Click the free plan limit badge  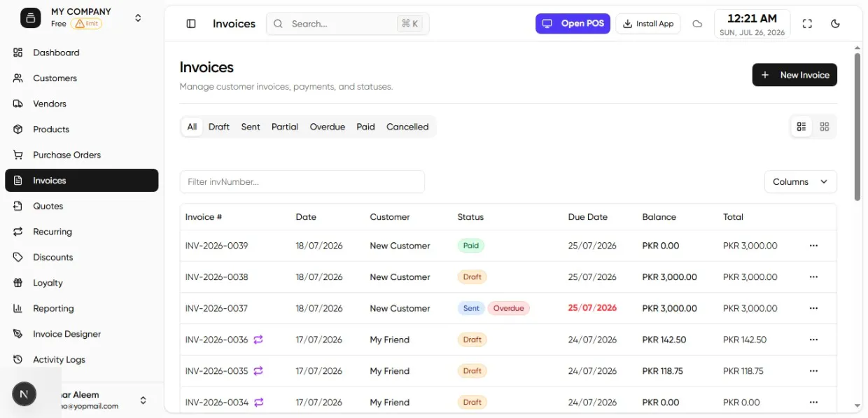coord(87,24)
